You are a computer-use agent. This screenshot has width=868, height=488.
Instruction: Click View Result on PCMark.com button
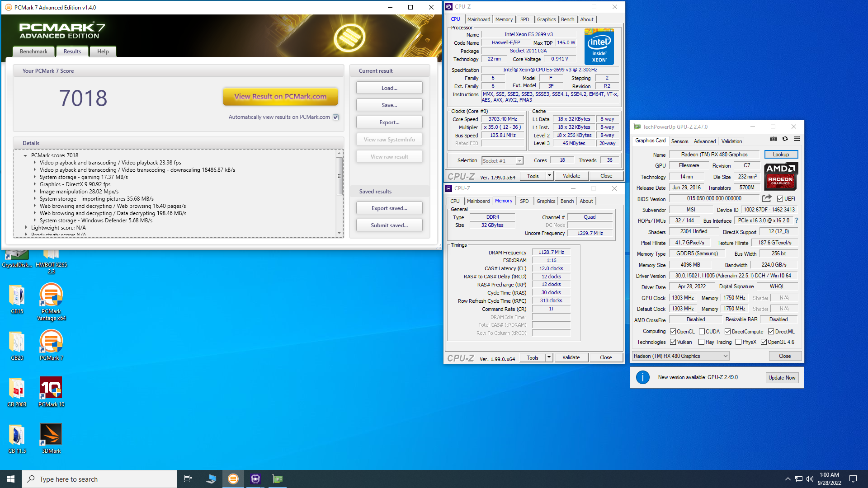(x=280, y=96)
